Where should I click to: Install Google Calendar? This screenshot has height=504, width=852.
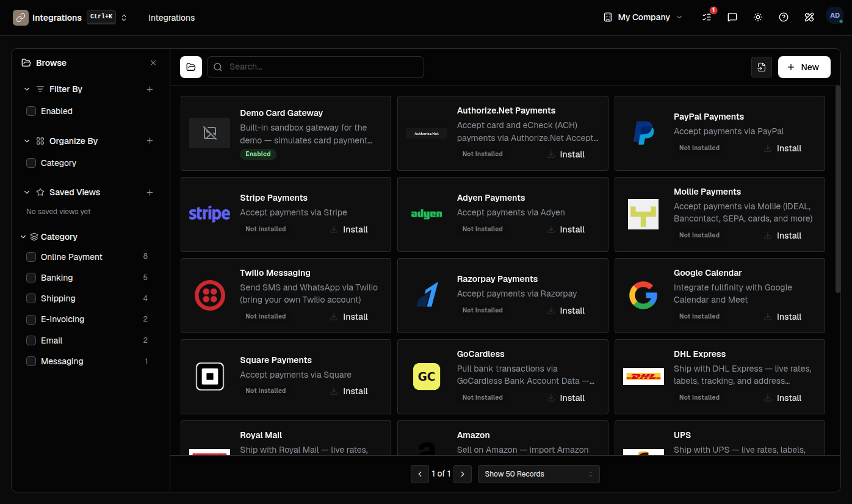(x=783, y=317)
